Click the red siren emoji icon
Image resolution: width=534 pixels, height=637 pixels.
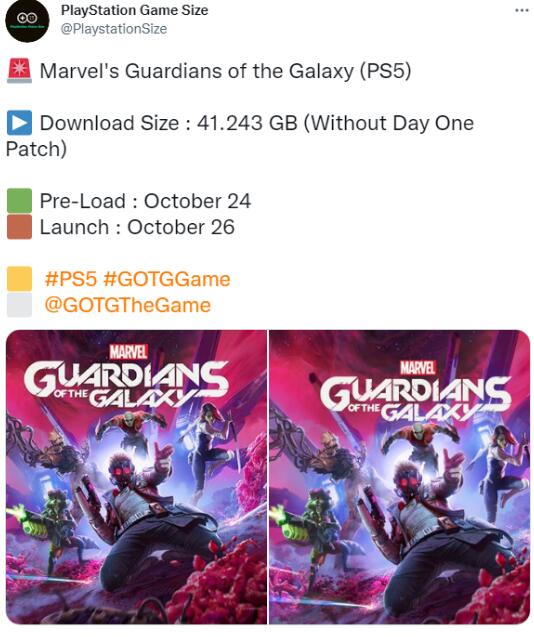point(19,71)
